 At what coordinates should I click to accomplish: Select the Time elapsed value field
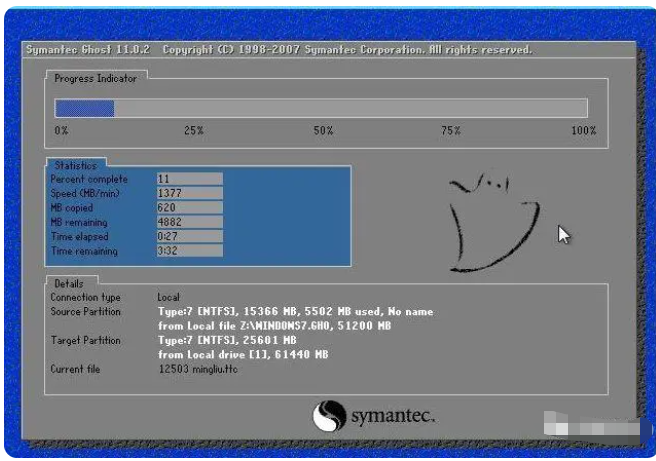188,237
